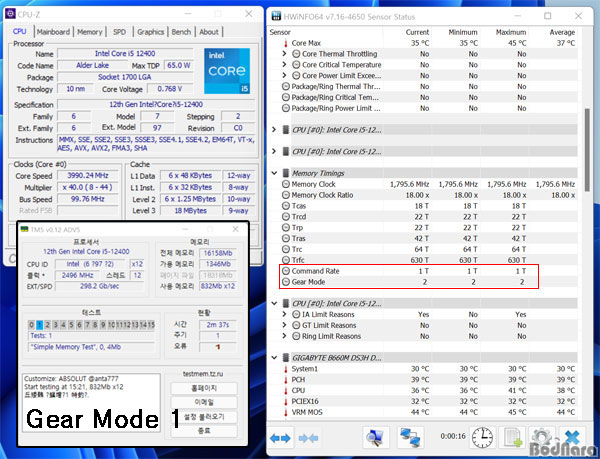This screenshot has height=459, width=600.
Task: Open the Memory tab in CPU-Z
Action: tap(90, 32)
